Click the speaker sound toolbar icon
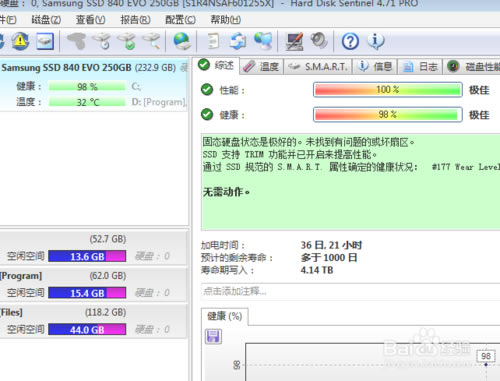500x381 pixels. click(319, 41)
